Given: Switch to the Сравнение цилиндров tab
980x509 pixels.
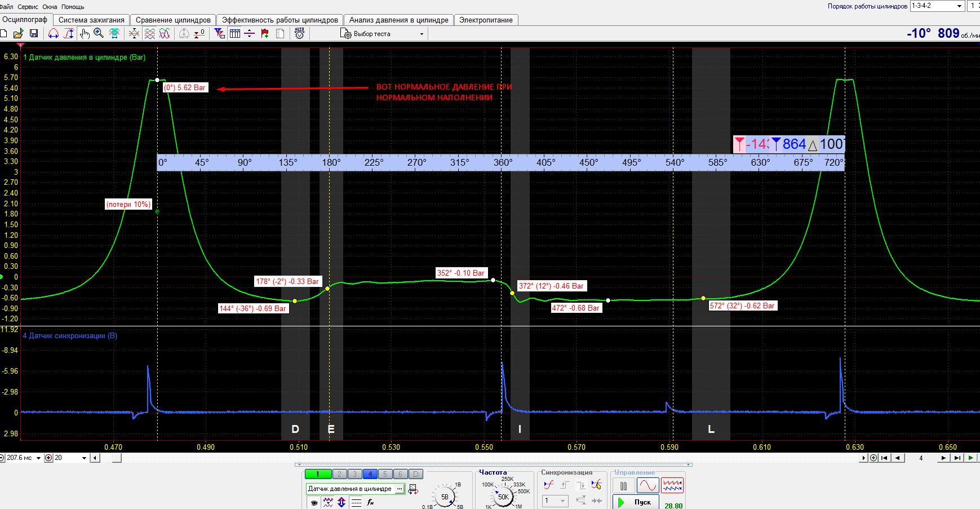Looking at the screenshot, I should point(173,20).
